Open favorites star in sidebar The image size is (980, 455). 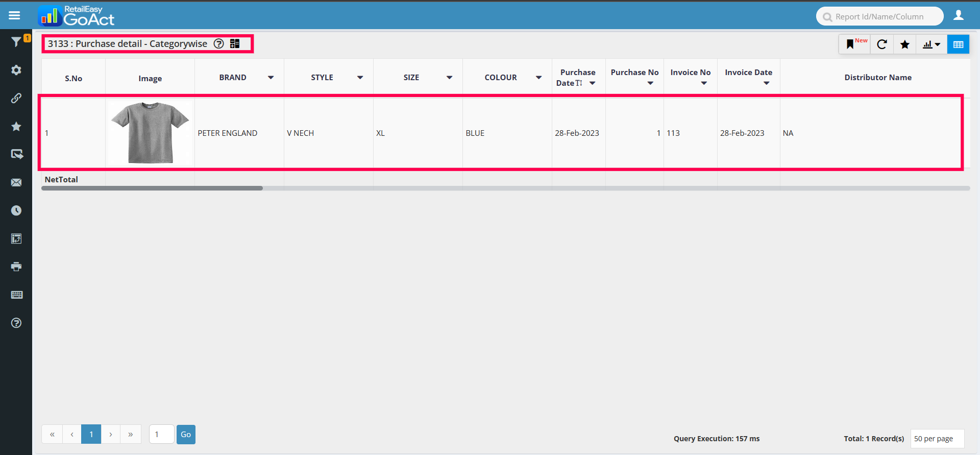(16, 126)
